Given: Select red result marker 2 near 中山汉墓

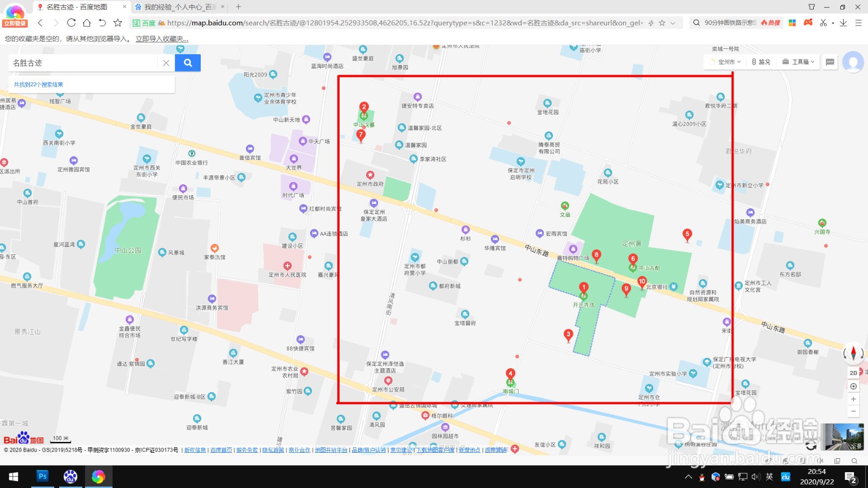Looking at the screenshot, I should tap(364, 107).
